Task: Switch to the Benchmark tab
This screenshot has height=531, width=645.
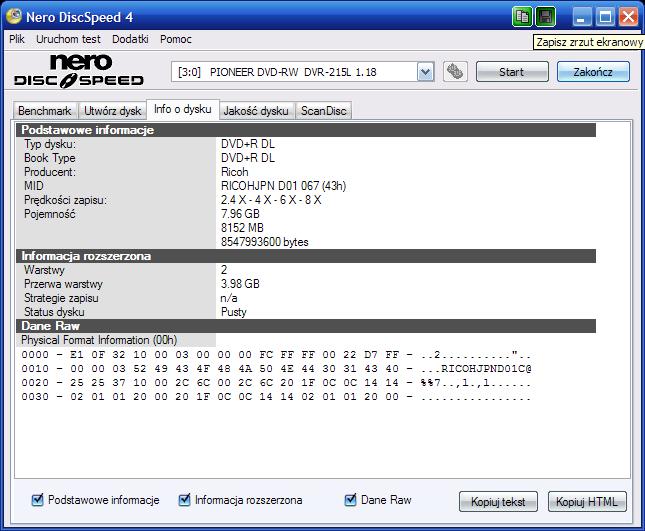Action: pyautogui.click(x=45, y=111)
